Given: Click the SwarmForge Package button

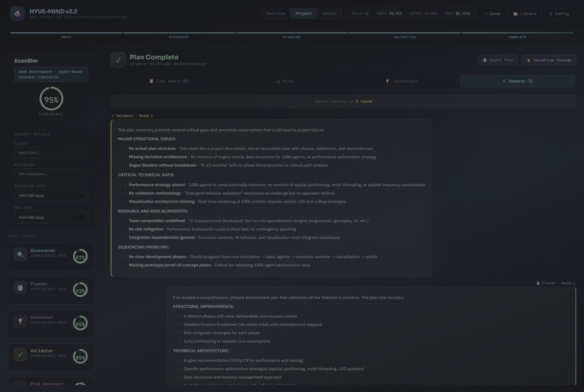Looking at the screenshot, I should point(548,60).
